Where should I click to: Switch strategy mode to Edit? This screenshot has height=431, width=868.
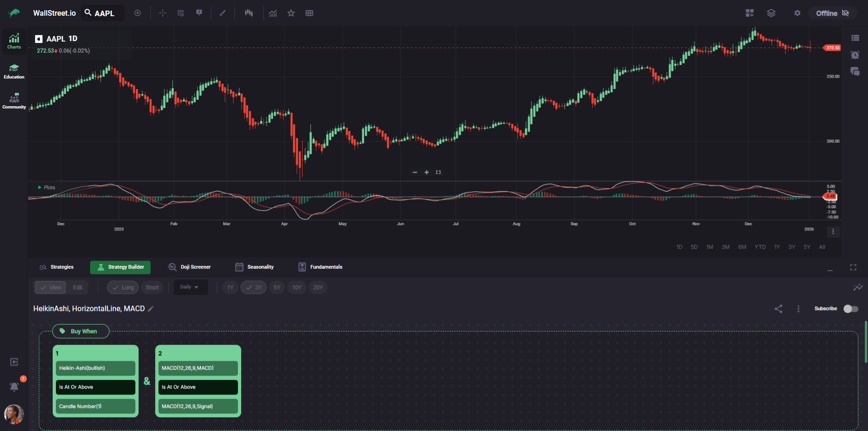78,287
